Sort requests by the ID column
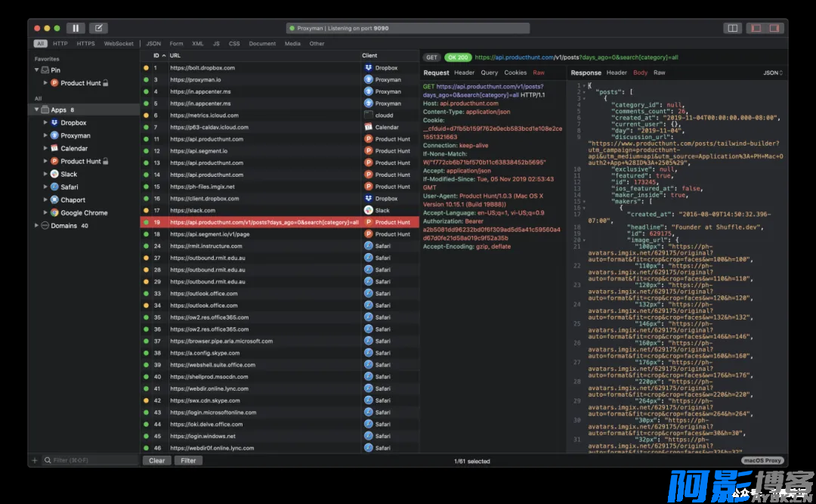The width and height of the screenshot is (816, 504). pyautogui.click(x=159, y=56)
